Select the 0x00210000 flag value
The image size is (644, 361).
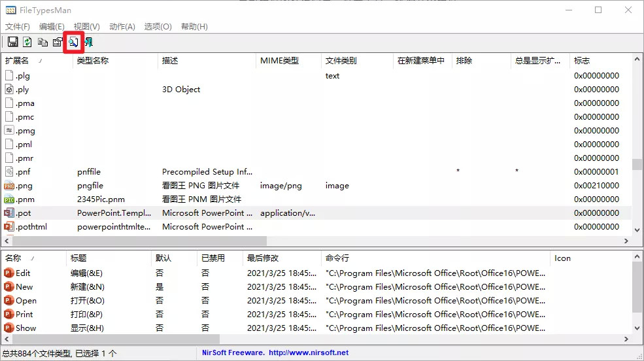point(596,186)
